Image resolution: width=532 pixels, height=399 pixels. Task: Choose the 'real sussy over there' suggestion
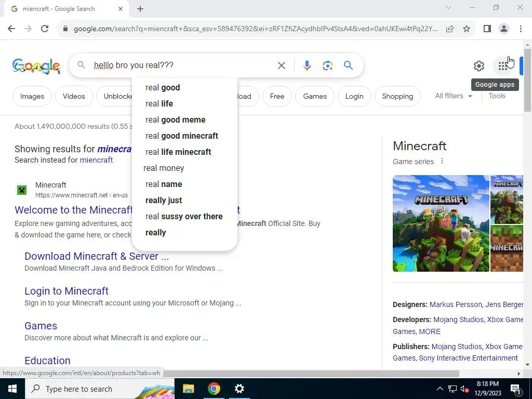click(x=184, y=217)
